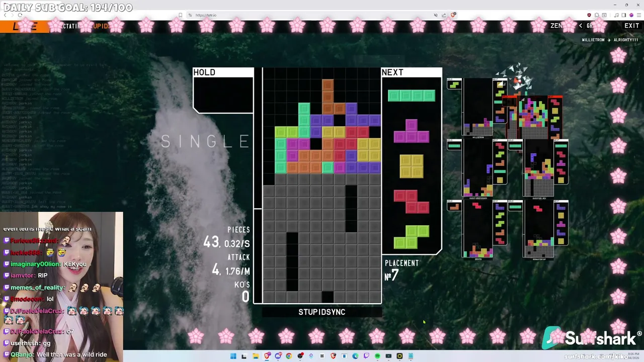Click the green S piece in NEXT queue
Image resolution: width=644 pixels, height=362 pixels.
tap(412, 237)
